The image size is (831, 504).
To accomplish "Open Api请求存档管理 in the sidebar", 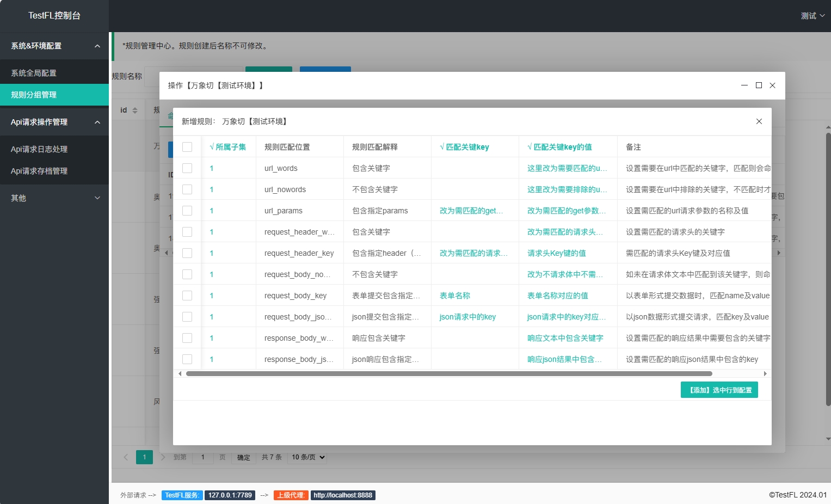I will [x=54, y=171].
